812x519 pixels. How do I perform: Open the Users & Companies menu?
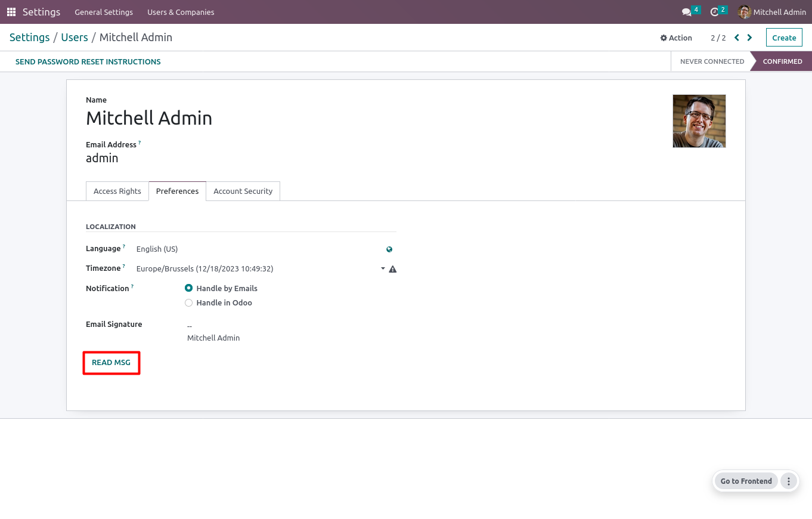pos(181,12)
